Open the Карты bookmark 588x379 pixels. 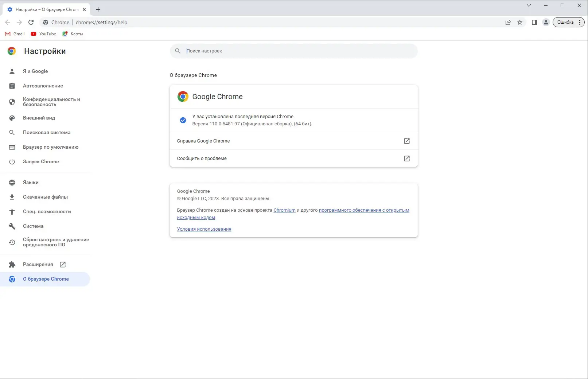click(x=73, y=34)
